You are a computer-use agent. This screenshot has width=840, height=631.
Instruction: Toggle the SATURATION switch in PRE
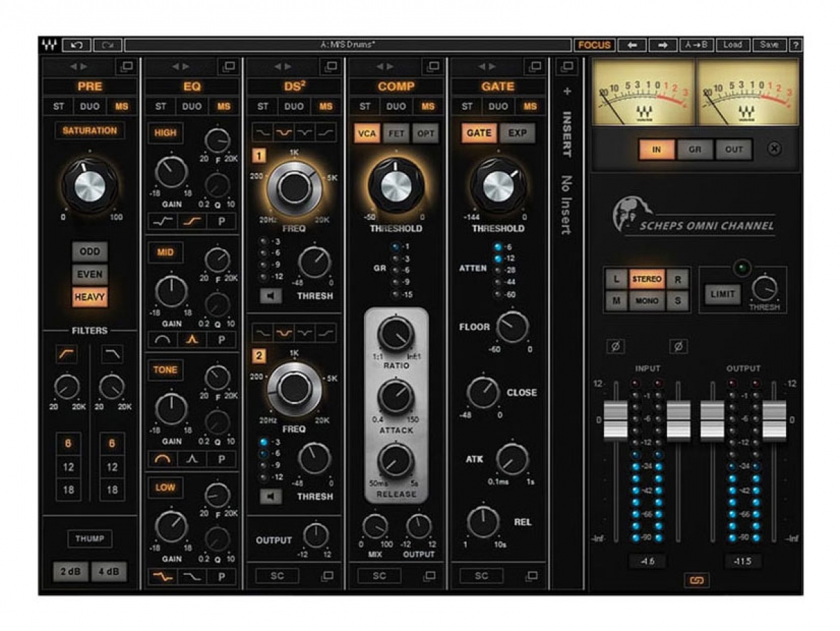[90, 131]
